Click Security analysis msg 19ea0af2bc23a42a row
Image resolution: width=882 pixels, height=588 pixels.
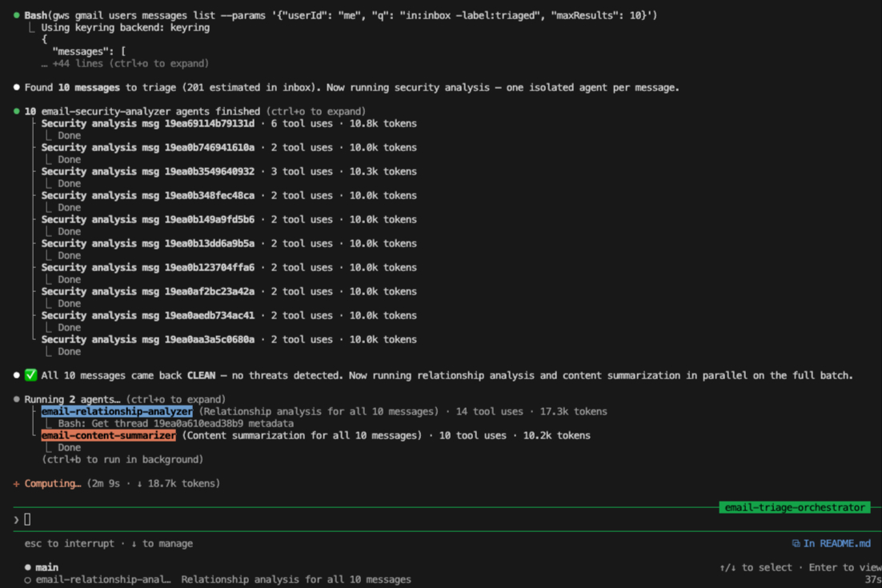[x=229, y=291]
